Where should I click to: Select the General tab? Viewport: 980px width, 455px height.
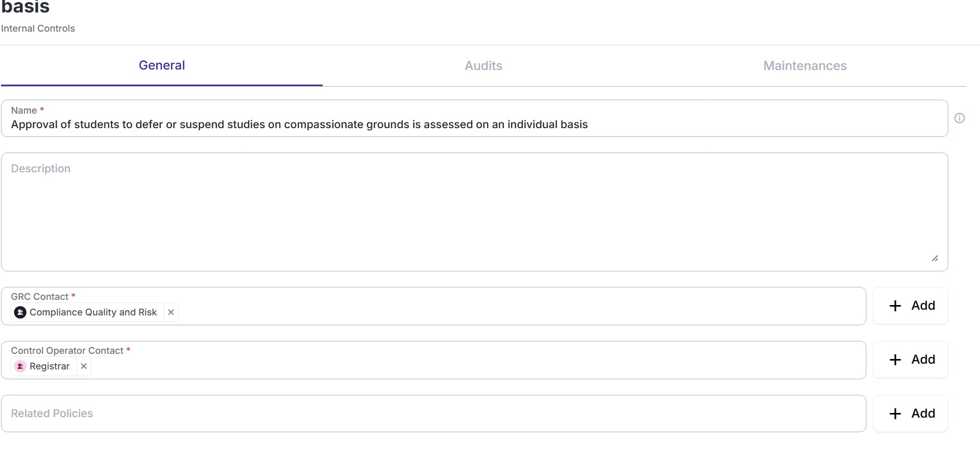click(162, 65)
